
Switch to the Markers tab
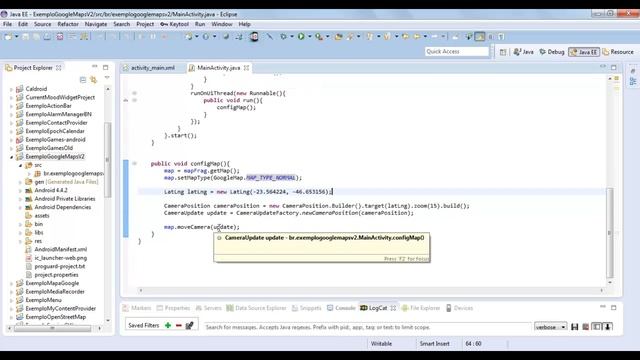tap(137, 308)
